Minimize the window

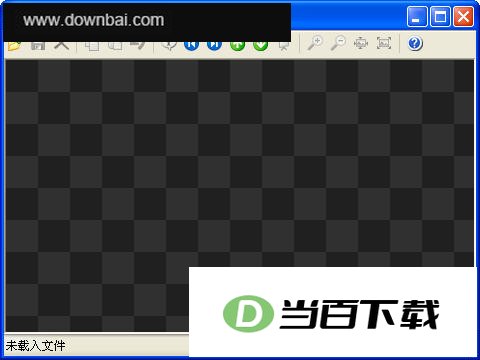[x=417, y=17]
